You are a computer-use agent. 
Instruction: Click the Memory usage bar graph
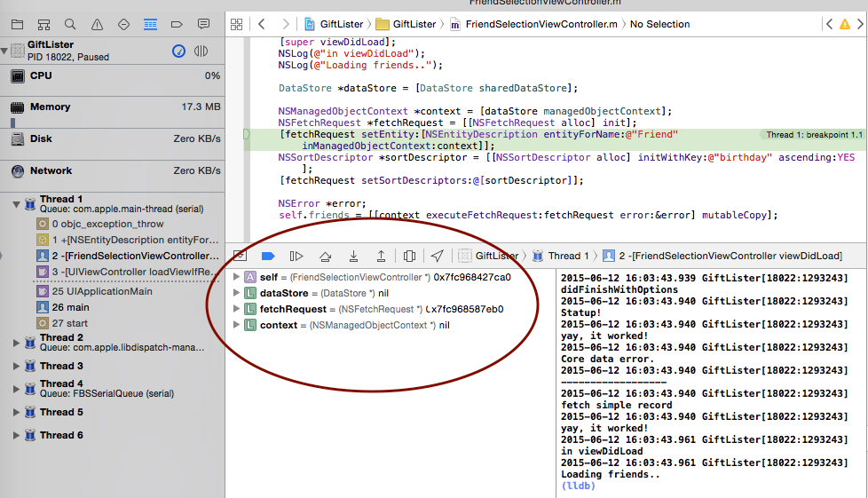click(12, 123)
